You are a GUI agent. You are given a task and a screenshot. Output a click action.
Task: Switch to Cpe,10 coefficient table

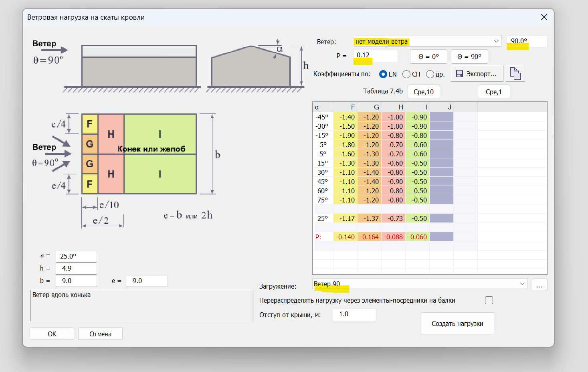(x=423, y=92)
